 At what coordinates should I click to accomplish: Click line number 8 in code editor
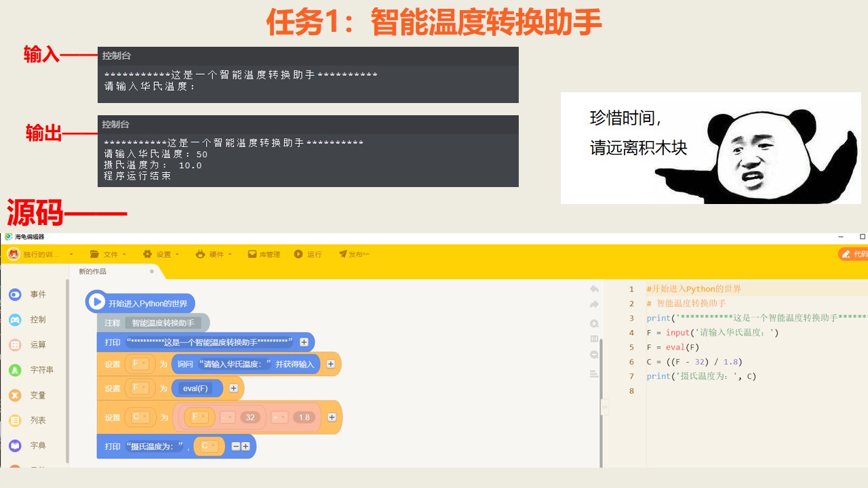coord(631,391)
